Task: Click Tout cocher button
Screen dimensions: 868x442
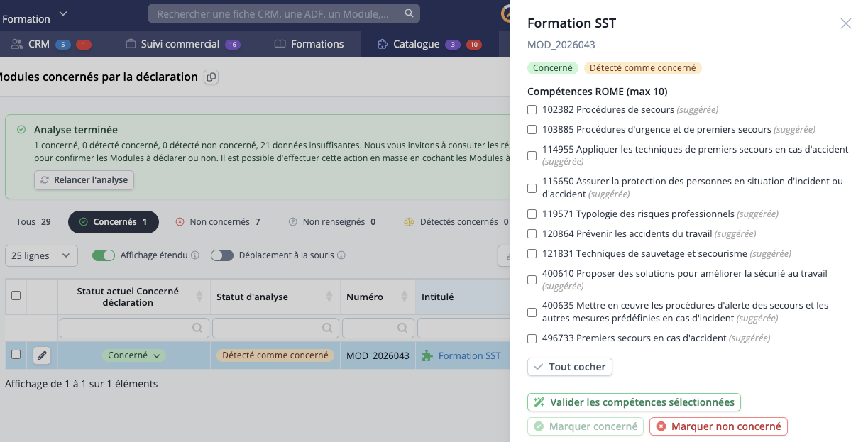Action: pos(570,366)
